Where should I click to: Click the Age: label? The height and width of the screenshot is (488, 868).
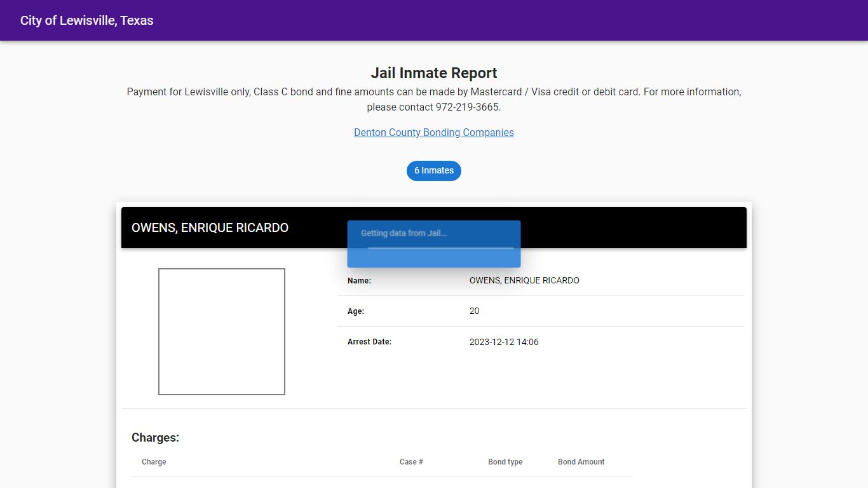click(356, 311)
